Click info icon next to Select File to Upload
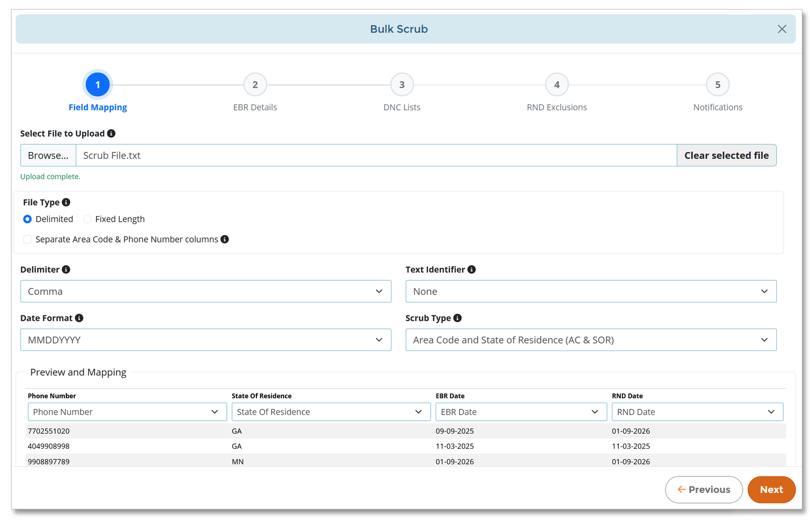 (x=111, y=133)
